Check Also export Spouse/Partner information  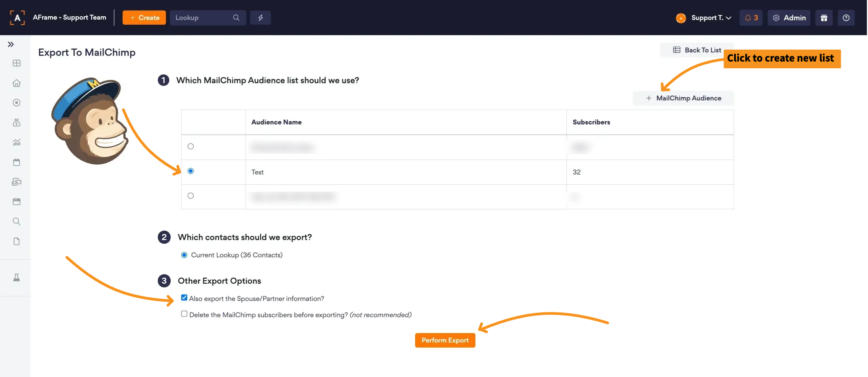[x=184, y=298]
